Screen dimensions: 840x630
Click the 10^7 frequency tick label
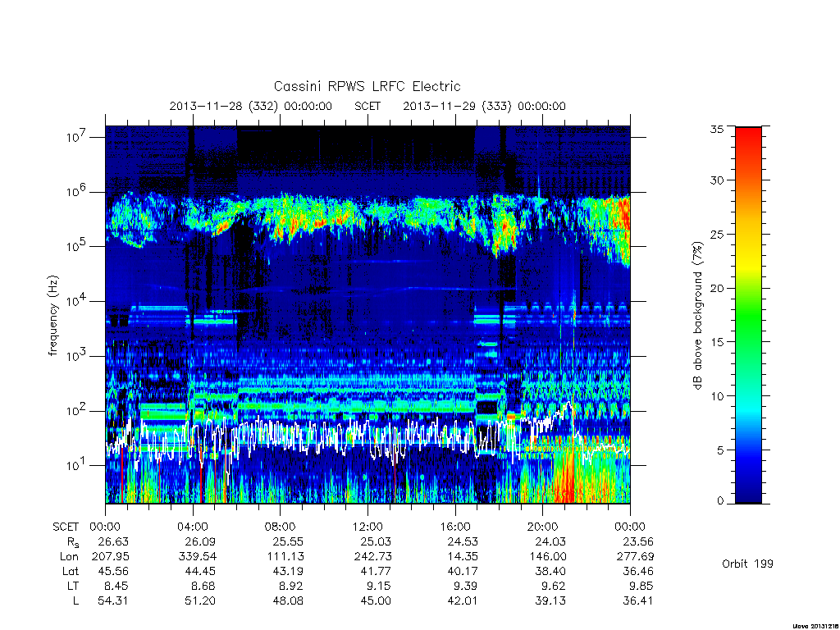(x=75, y=137)
